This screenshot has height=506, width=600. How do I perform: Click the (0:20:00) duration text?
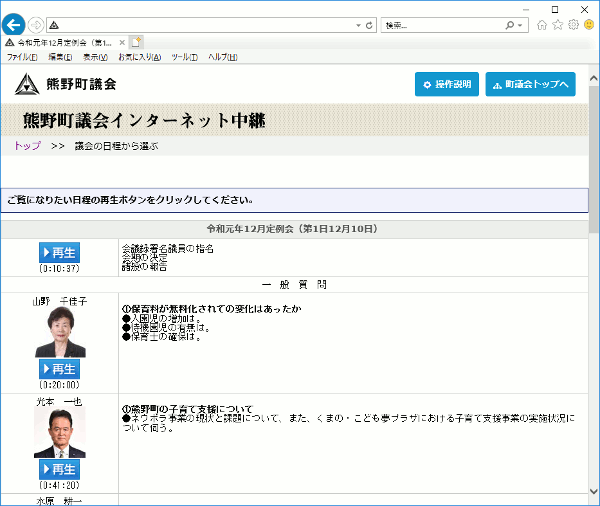click(59, 385)
